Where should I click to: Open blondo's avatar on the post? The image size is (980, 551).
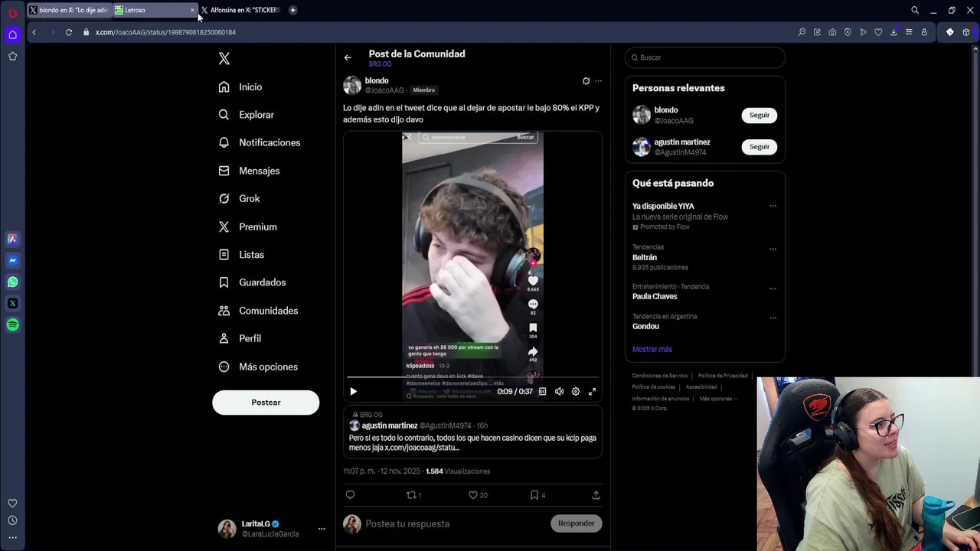[352, 85]
